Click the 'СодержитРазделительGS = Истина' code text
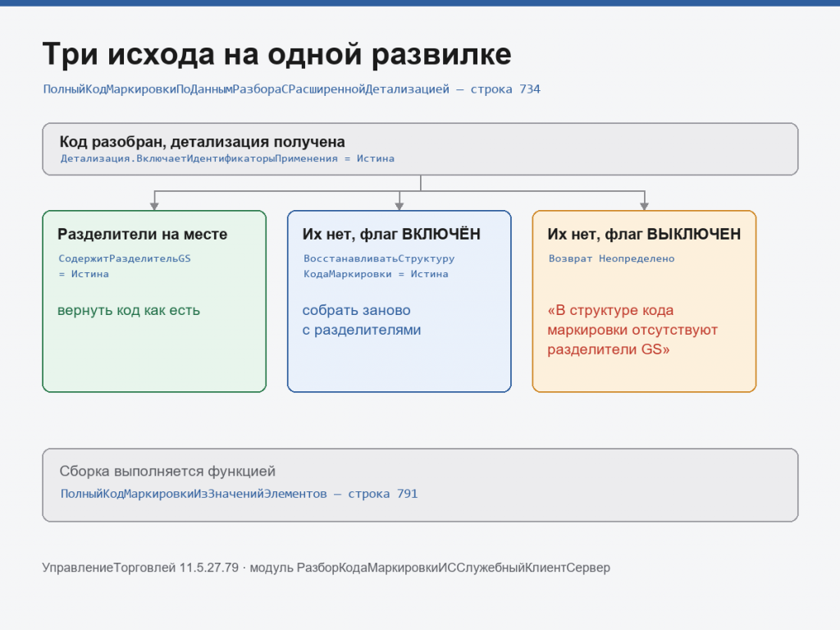840x630 pixels. 125,267
